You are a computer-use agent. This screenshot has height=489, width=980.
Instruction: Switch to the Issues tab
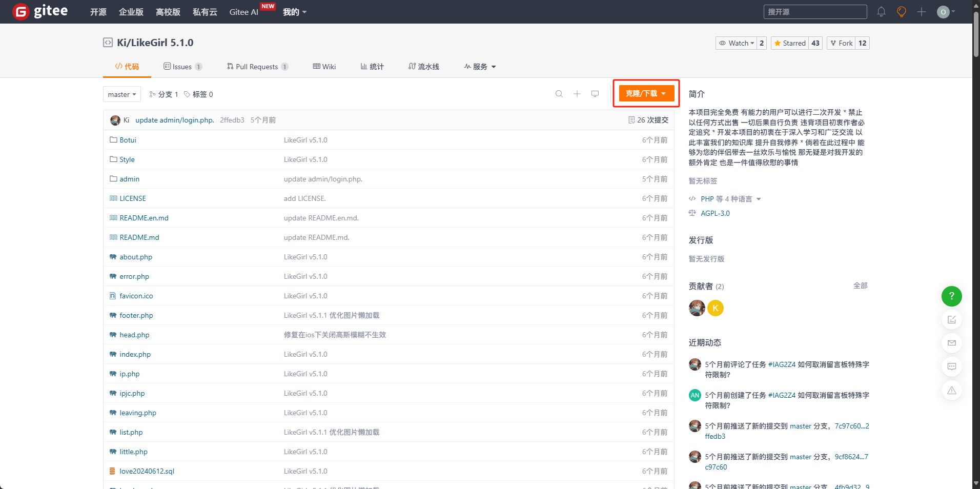183,67
